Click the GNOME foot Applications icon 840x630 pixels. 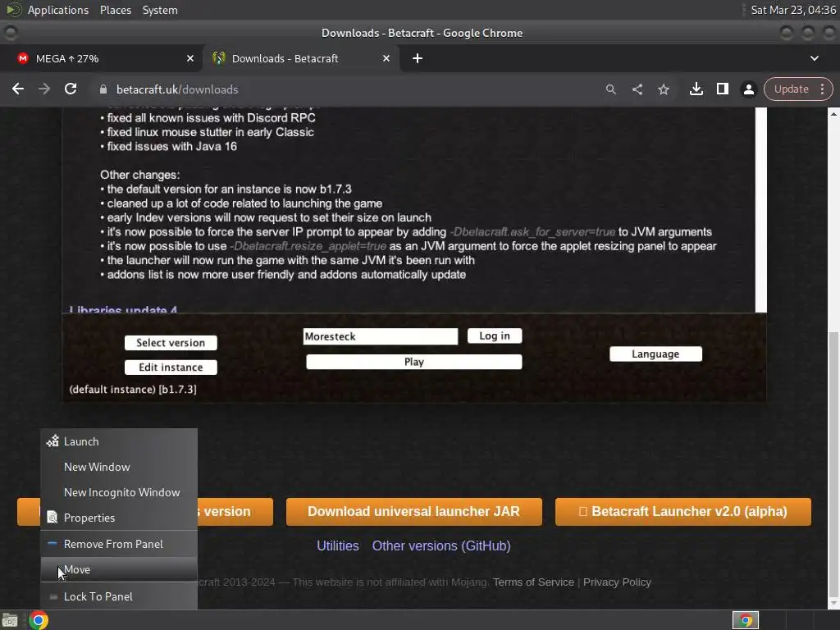tap(13, 10)
